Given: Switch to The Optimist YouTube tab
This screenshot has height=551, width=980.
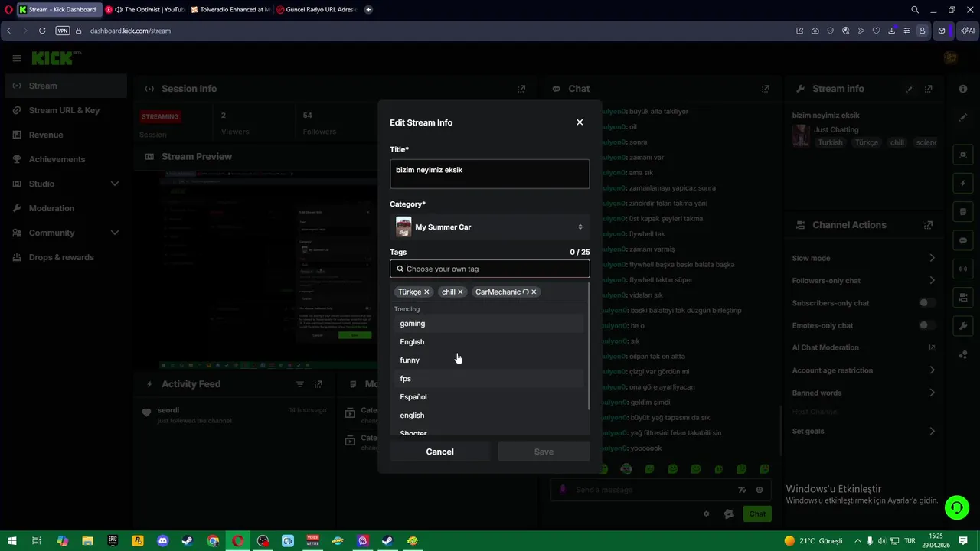Looking at the screenshot, I should pyautogui.click(x=145, y=10).
